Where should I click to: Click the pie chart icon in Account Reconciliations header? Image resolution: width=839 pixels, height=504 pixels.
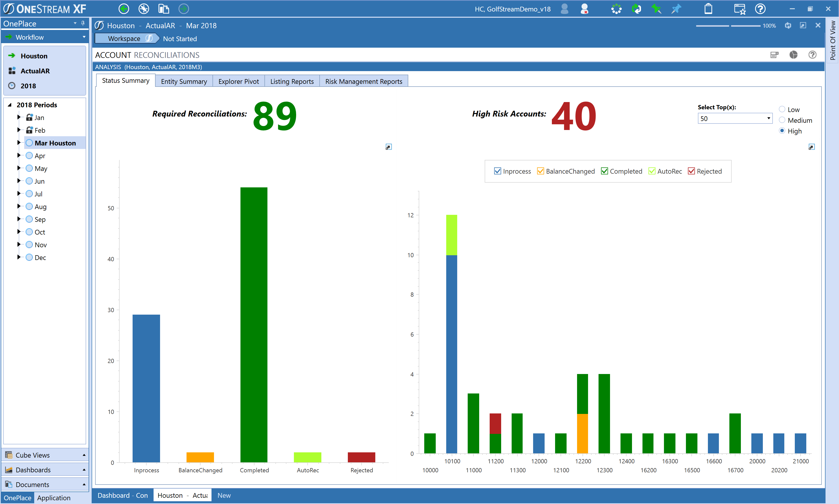[793, 55]
